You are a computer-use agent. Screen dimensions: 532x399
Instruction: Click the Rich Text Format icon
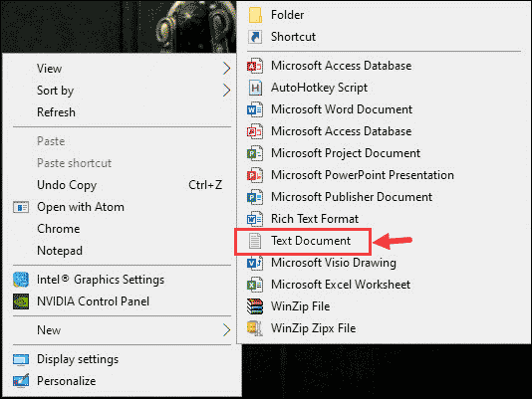pos(255,219)
